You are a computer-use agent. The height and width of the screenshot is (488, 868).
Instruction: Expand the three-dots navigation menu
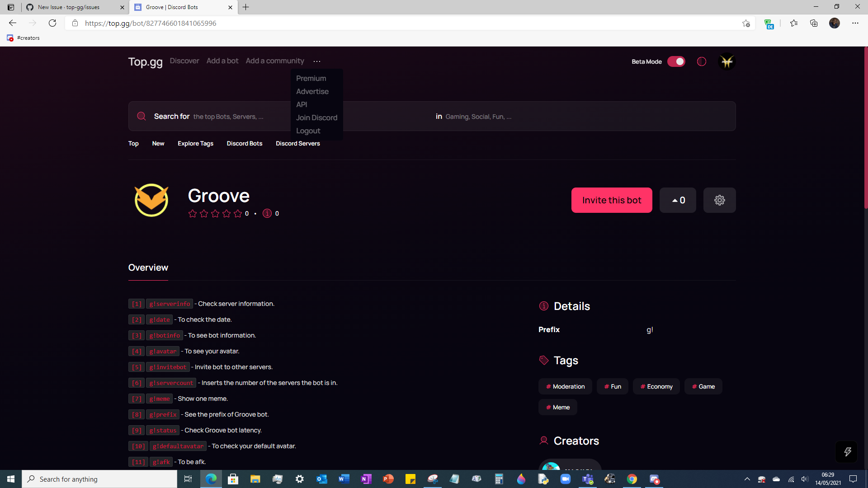(x=316, y=61)
